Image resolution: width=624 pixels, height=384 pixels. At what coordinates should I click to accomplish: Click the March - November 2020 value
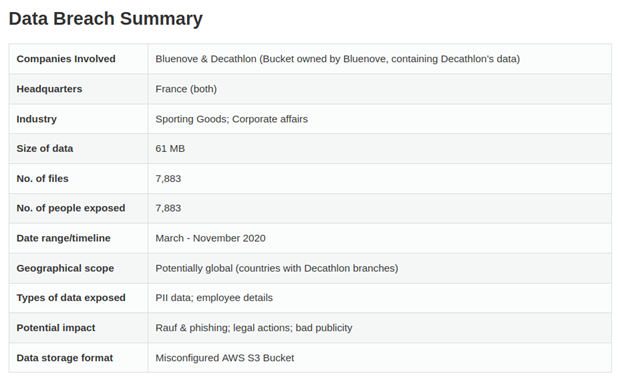[x=210, y=238]
